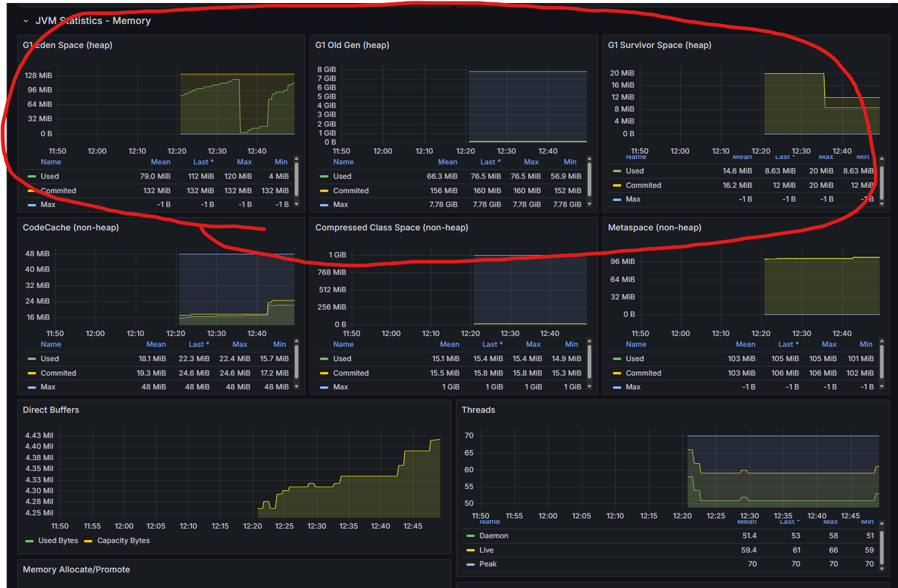The image size is (898, 588).
Task: Click the G1 Eden Space legend scrollbar
Action: pos(297,177)
